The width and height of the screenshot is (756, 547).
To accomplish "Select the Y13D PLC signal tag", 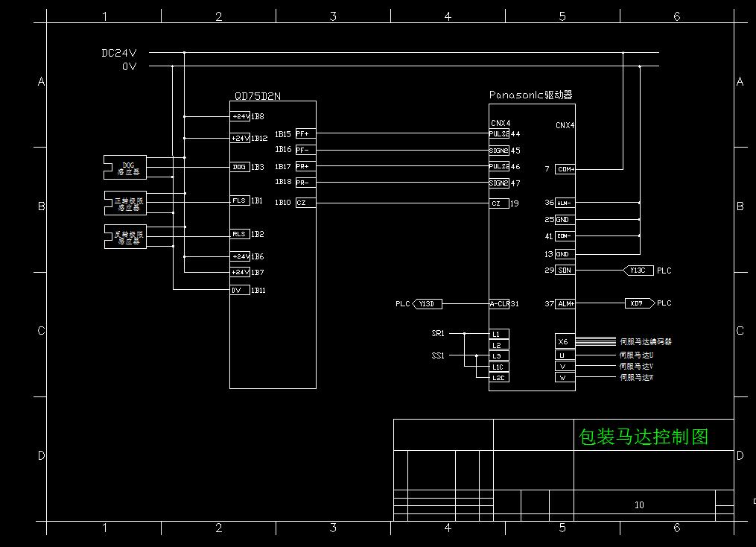I will tap(428, 304).
